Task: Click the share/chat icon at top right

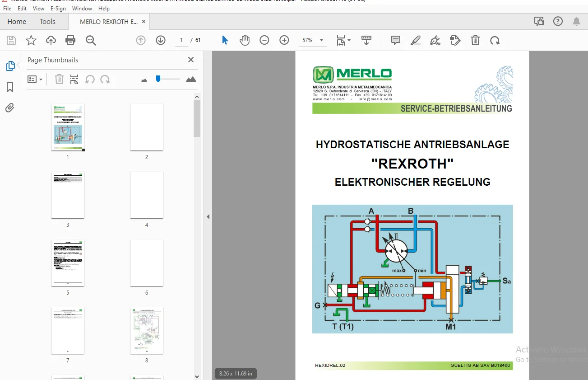Action: (539, 21)
